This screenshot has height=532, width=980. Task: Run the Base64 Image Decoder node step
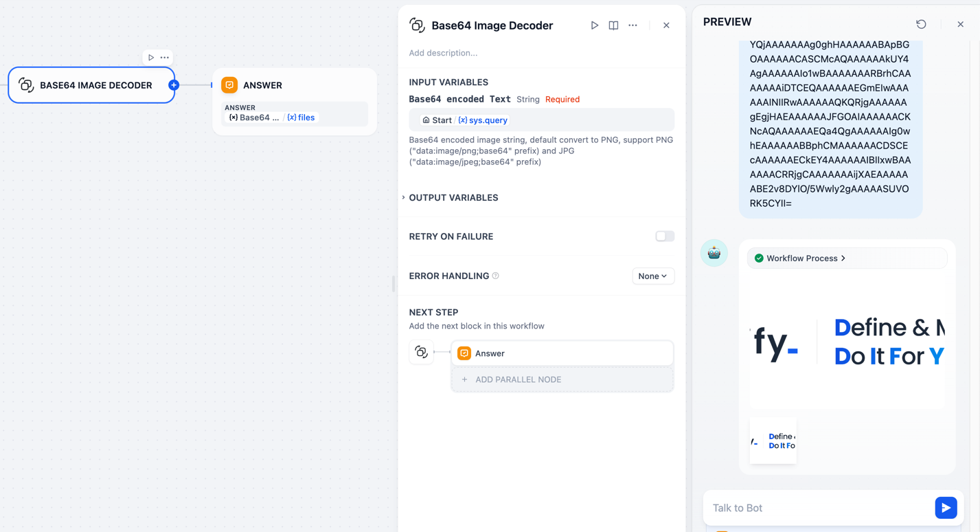point(594,25)
